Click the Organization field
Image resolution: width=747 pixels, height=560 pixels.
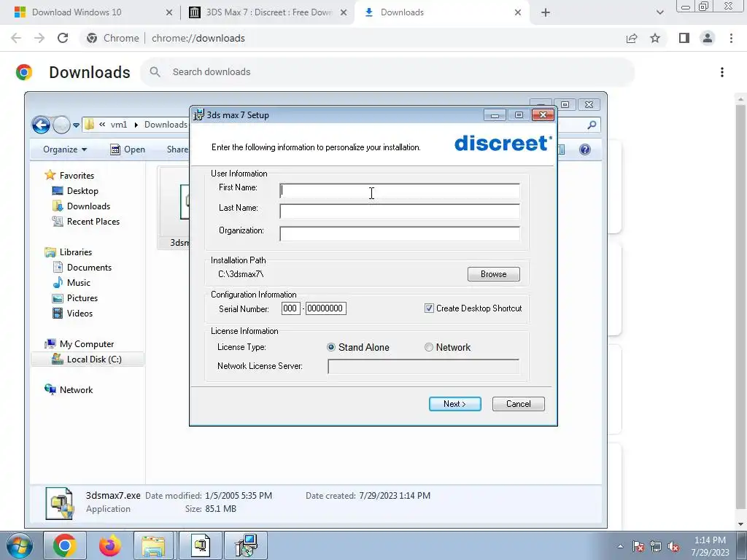tap(400, 234)
